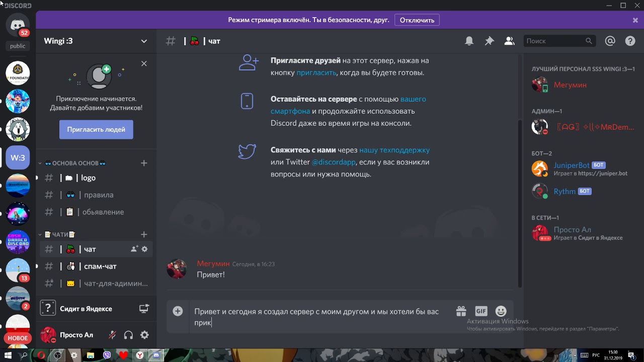The height and width of the screenshot is (362, 644).
Task: Open Windows notification center
Action: point(631,355)
